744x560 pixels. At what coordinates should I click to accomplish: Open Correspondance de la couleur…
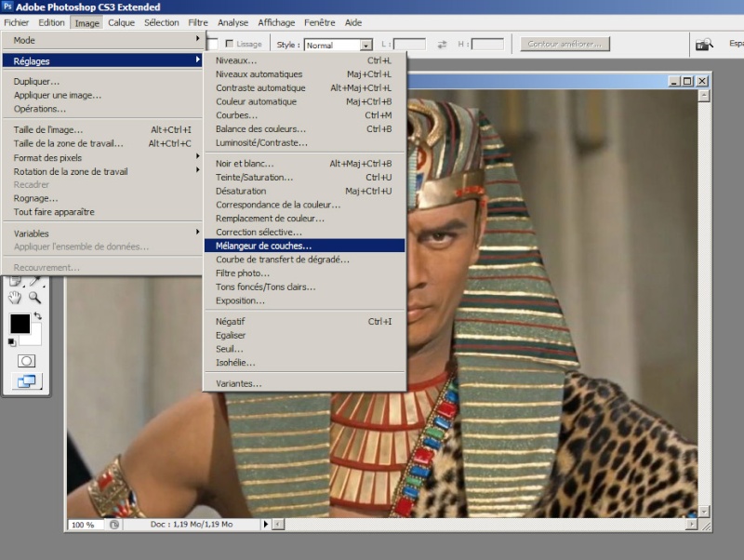[304, 205]
